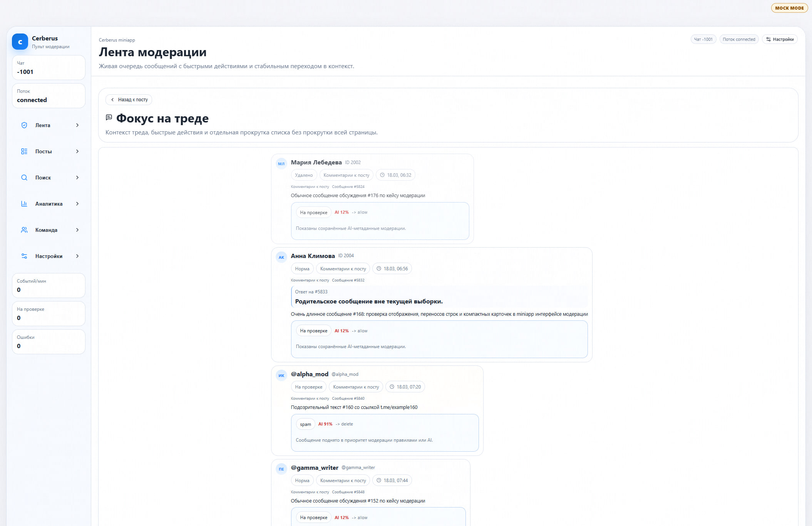Click the МЛ avatar of Мария Лебедева

pos(281,164)
